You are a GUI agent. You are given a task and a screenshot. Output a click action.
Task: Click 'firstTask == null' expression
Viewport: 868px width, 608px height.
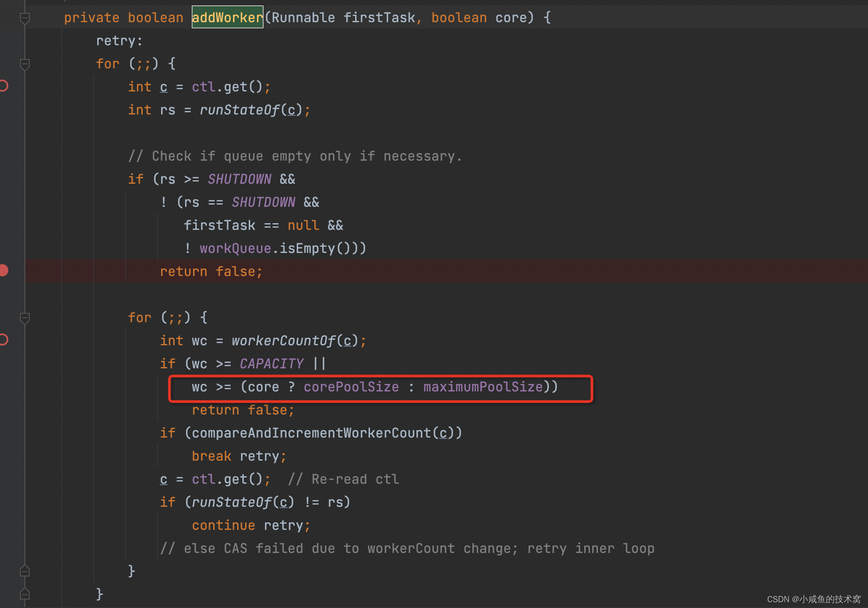[x=252, y=225]
